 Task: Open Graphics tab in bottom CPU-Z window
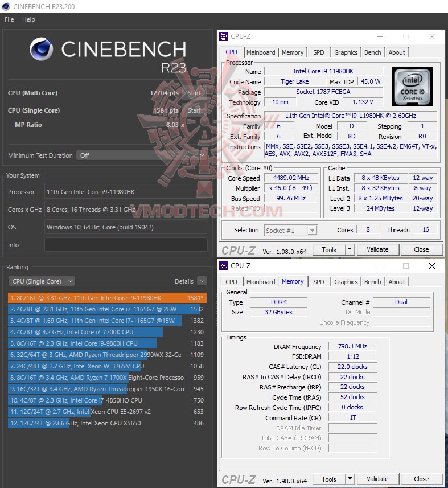(x=346, y=282)
